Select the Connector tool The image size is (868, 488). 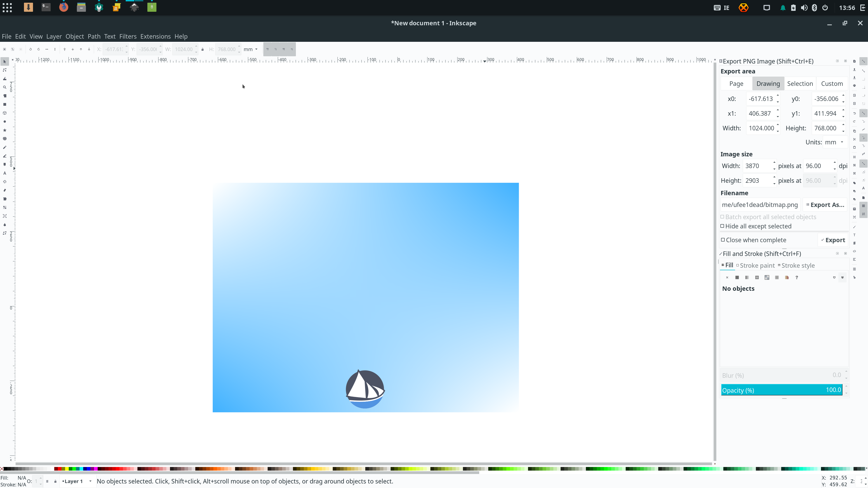click(5, 233)
